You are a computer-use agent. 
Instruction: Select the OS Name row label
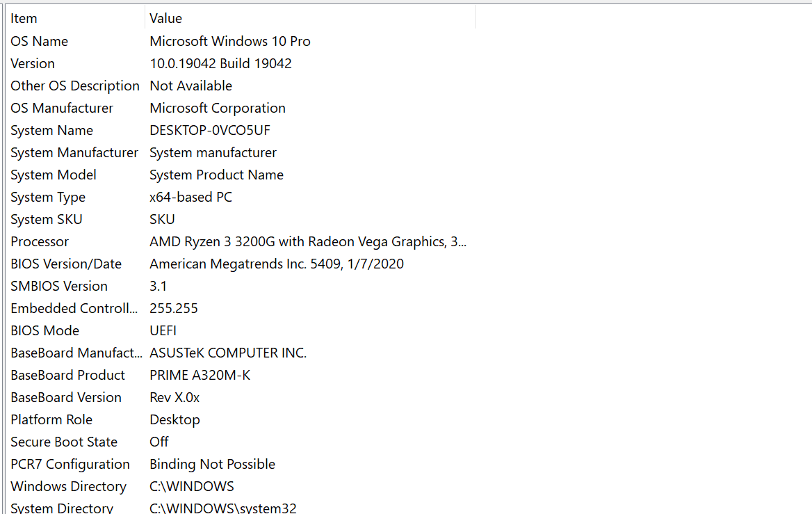pos(40,42)
